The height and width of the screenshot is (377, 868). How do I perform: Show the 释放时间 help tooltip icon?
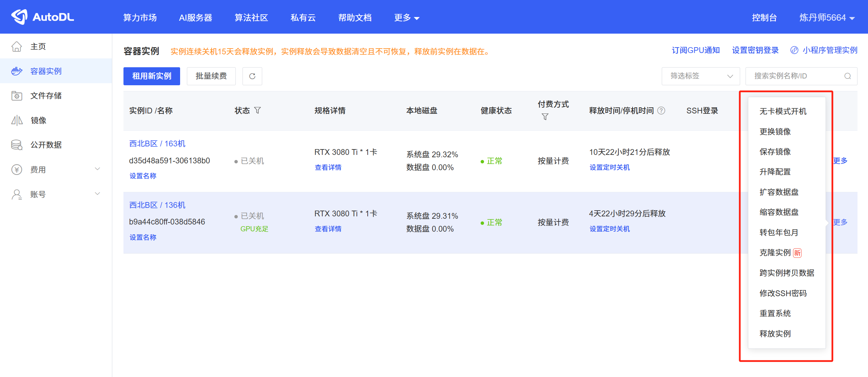click(x=661, y=110)
